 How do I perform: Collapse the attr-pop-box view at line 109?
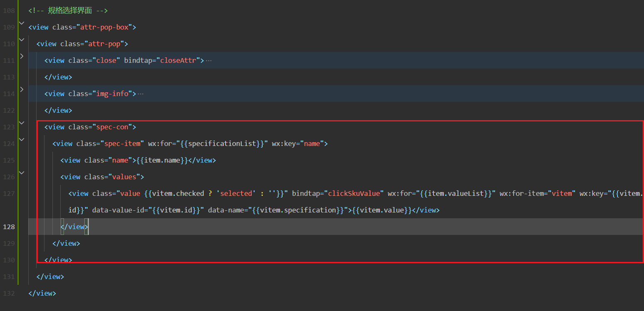tap(22, 23)
